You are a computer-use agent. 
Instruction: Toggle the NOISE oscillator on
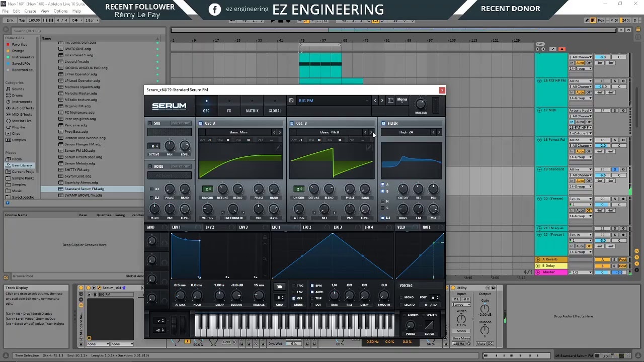coord(150,166)
